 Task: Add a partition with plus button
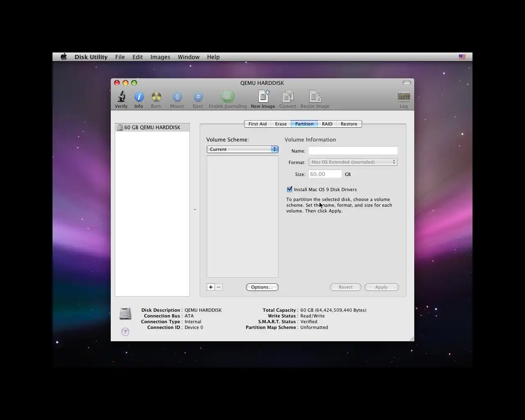pos(211,287)
